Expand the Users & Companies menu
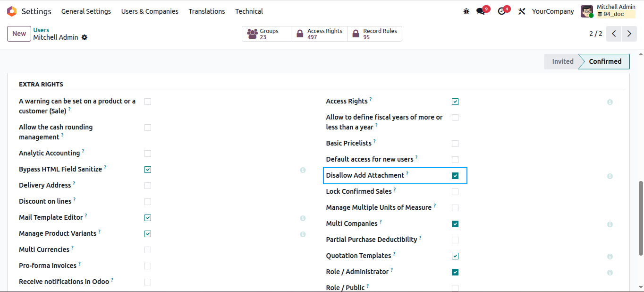This screenshot has width=644, height=292. tap(150, 11)
